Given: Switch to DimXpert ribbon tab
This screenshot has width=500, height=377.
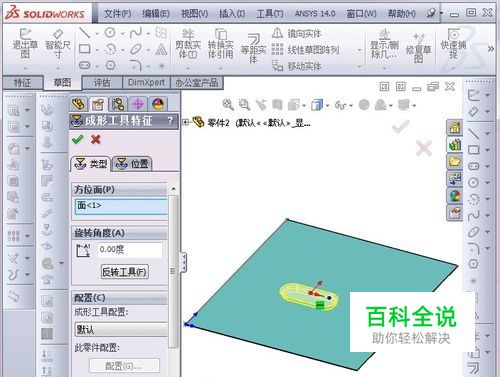Looking at the screenshot, I should (146, 83).
